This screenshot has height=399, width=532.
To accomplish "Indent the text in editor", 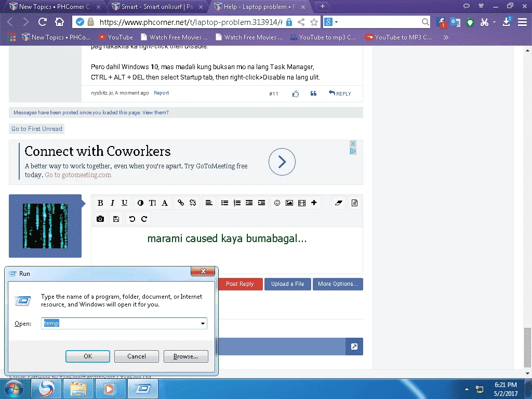I will point(261,203).
